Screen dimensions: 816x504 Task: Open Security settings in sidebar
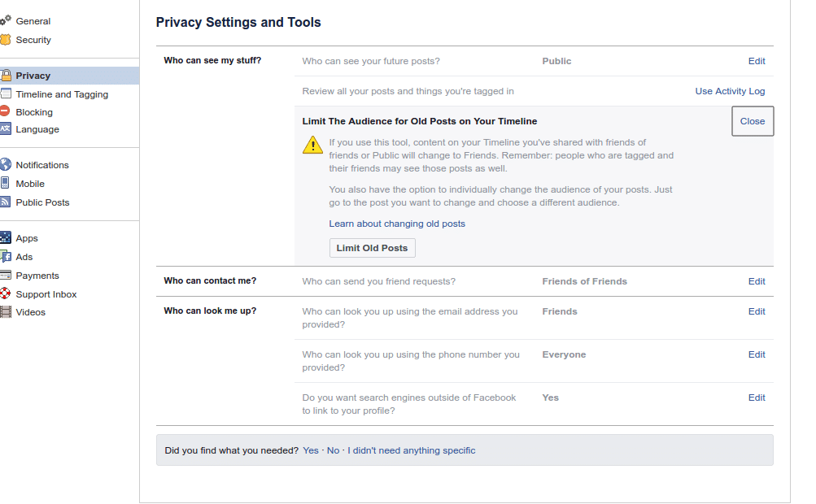(33, 40)
